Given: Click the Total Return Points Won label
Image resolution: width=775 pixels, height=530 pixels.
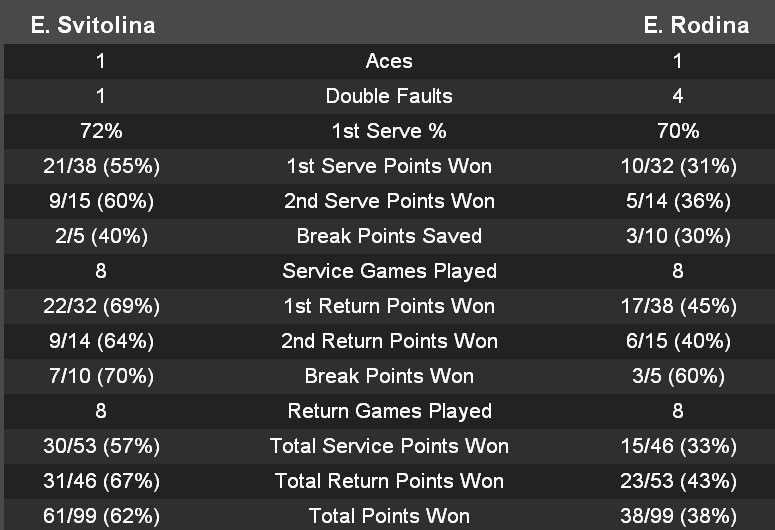Looking at the screenshot, I should (389, 481).
